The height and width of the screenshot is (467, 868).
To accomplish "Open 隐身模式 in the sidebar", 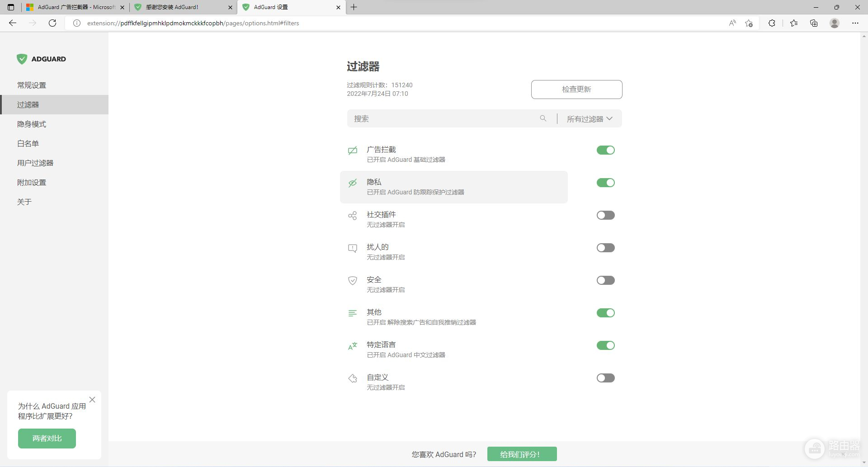I will click(x=54, y=124).
